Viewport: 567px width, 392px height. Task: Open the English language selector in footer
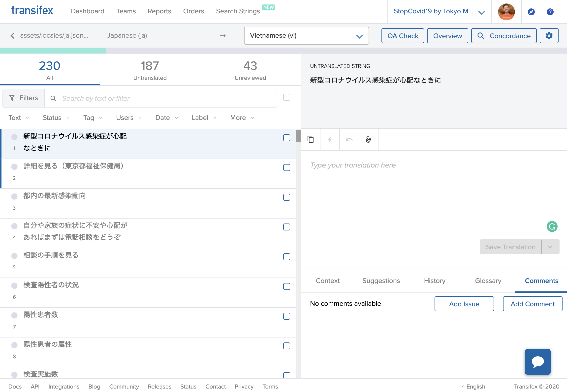click(x=473, y=387)
